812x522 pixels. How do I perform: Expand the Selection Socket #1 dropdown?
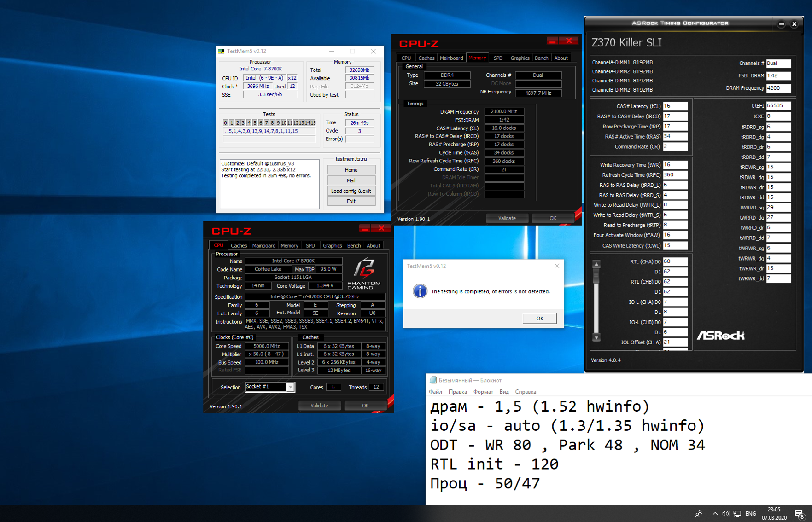point(290,387)
